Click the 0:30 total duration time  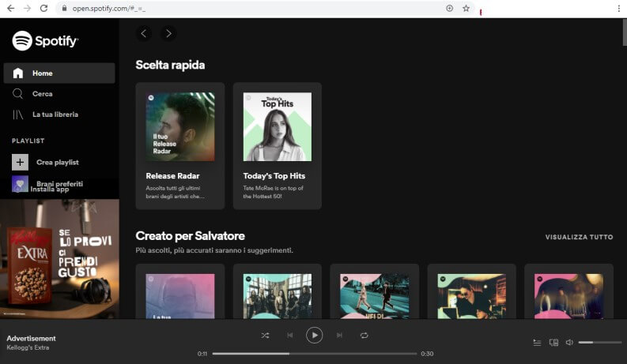coord(427,354)
